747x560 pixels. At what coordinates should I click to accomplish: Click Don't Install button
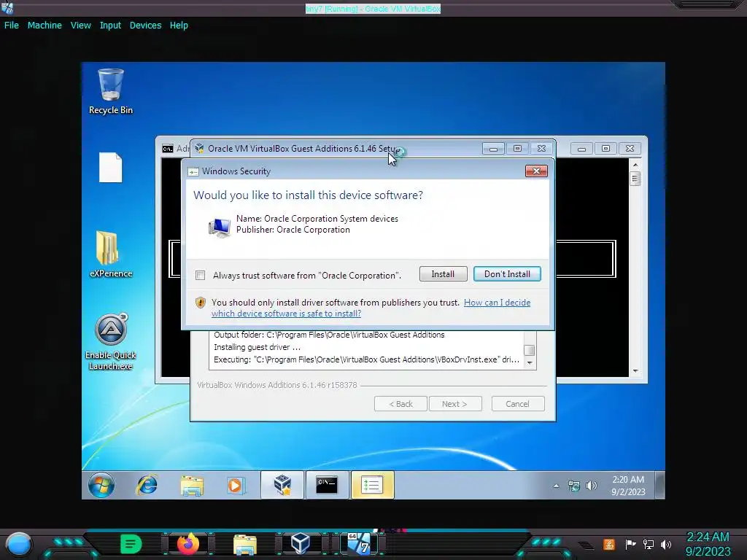[507, 274]
